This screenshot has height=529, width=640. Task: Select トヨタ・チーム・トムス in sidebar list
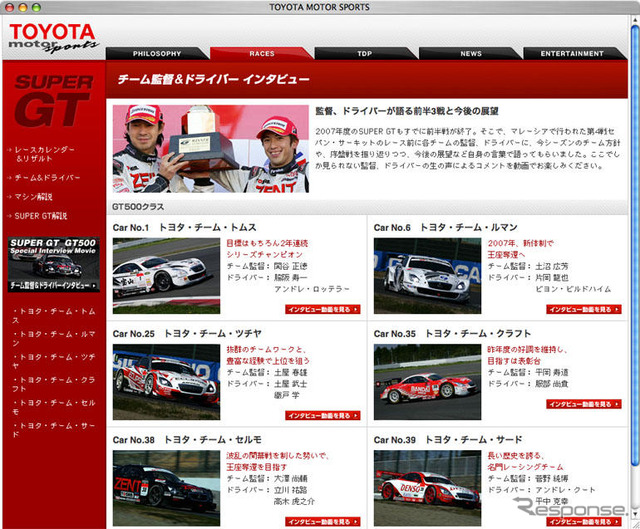(x=53, y=316)
